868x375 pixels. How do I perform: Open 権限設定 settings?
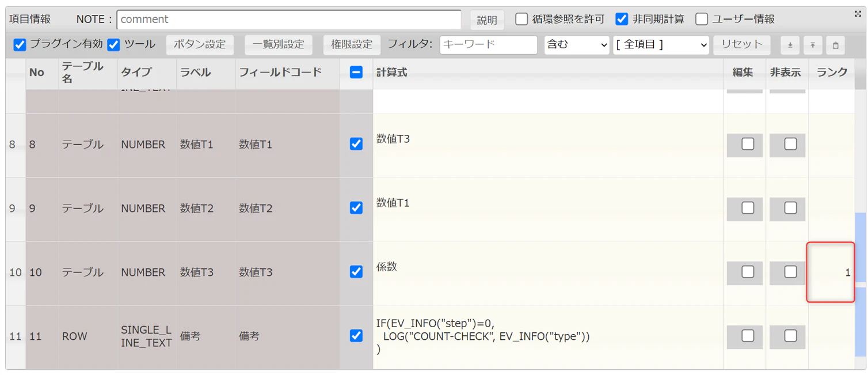point(352,44)
